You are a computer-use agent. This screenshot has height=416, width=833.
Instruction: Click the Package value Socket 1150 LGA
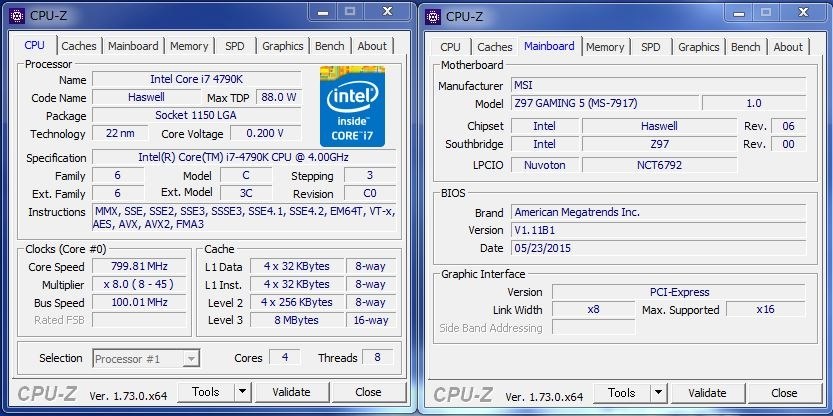(197, 115)
